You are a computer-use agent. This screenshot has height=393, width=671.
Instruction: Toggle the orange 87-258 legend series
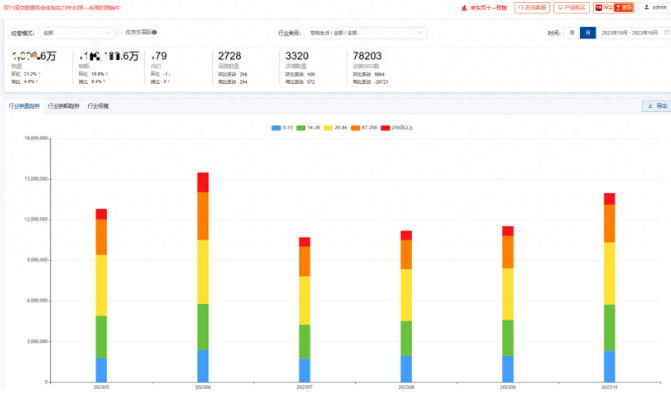pos(364,128)
